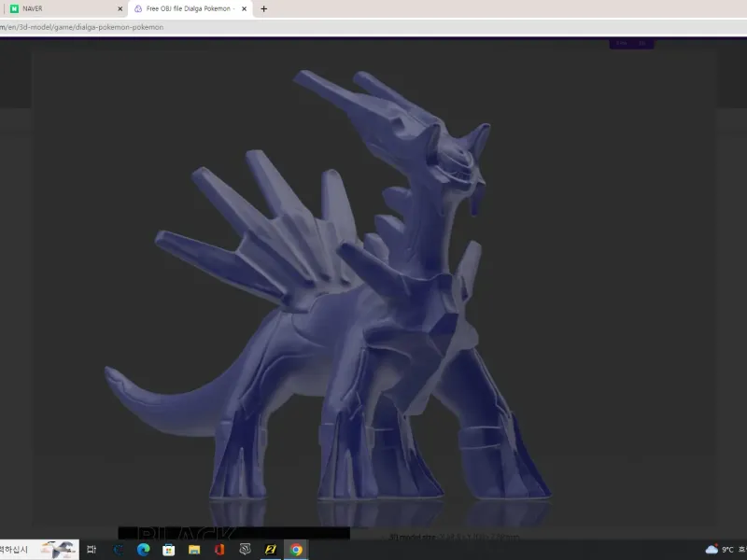
Task: Open Task View from the taskbar
Action: coord(92,550)
